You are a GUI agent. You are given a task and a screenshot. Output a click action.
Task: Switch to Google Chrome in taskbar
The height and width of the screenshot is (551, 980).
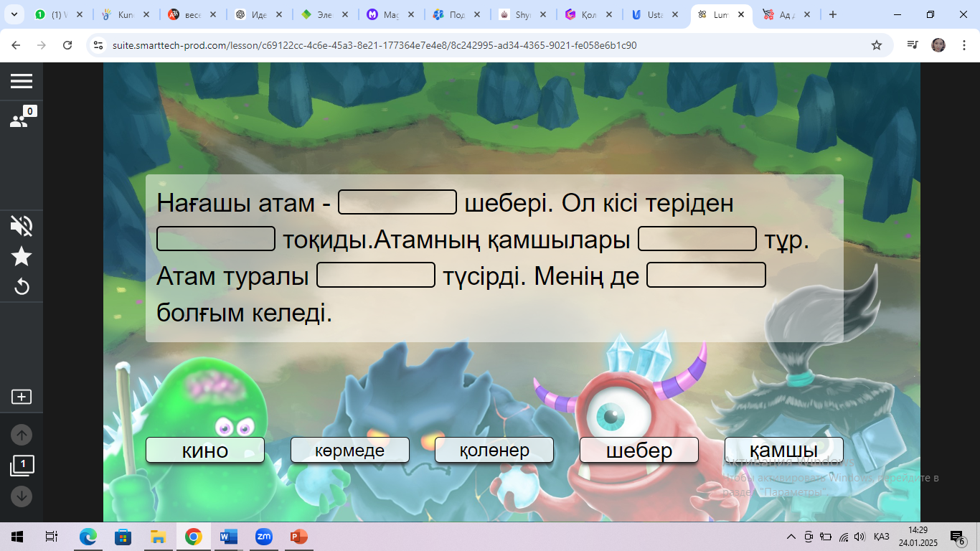click(193, 537)
